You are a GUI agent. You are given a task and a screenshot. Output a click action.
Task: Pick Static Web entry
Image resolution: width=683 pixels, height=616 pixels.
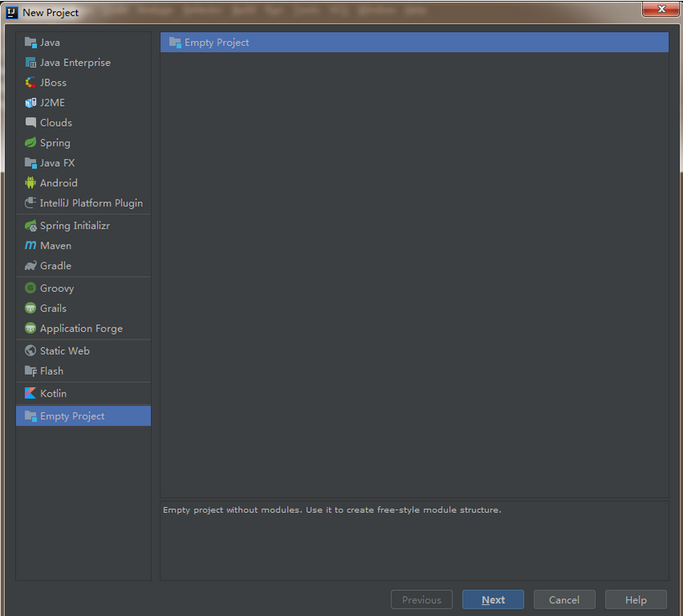tap(83, 350)
